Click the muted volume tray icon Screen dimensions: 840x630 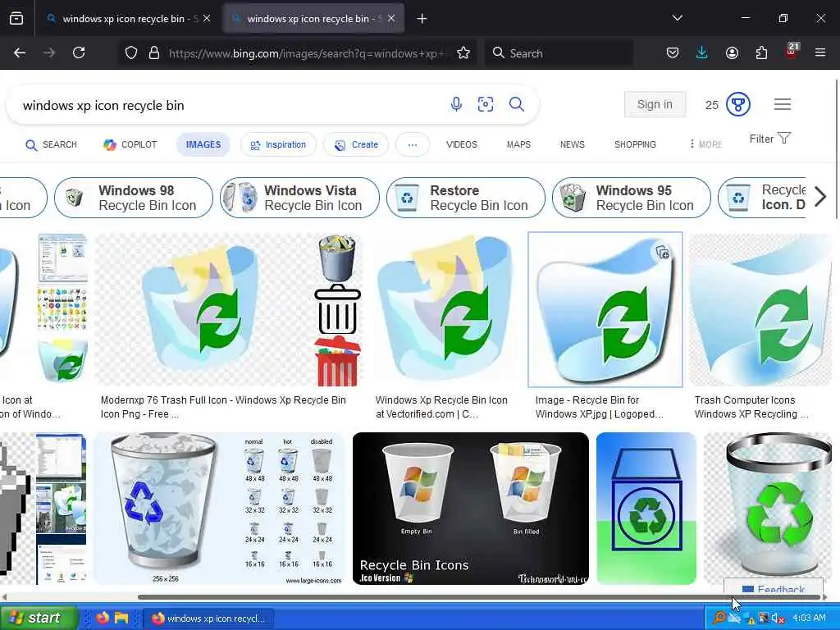coord(778,619)
